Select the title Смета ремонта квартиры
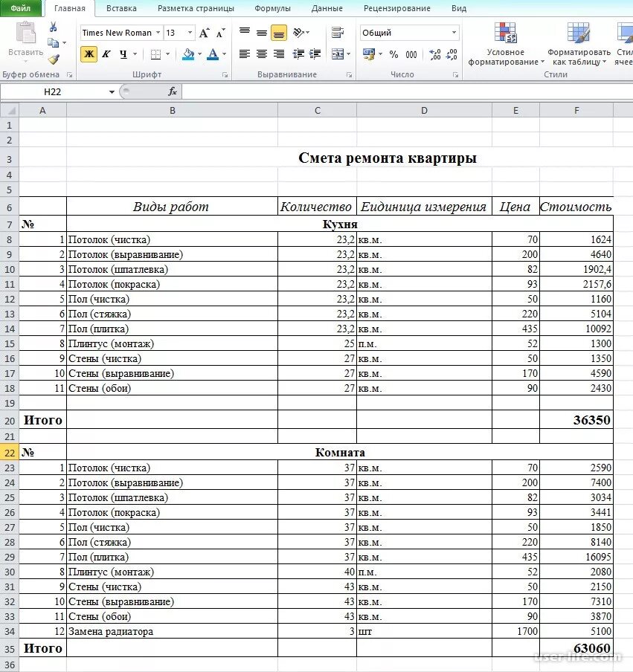 [388, 158]
